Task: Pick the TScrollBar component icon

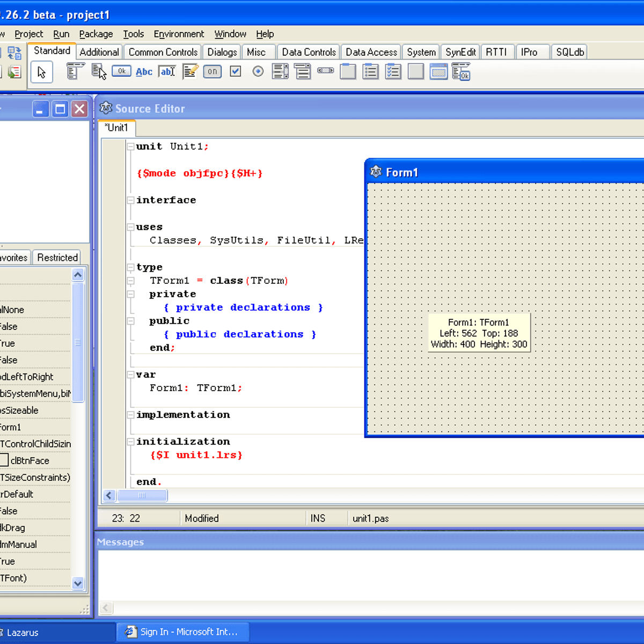Action: pyautogui.click(x=325, y=71)
